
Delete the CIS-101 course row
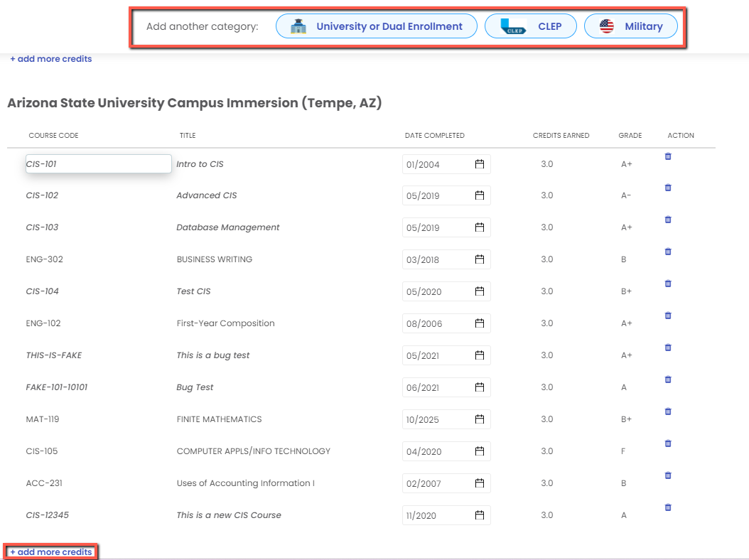coord(667,156)
